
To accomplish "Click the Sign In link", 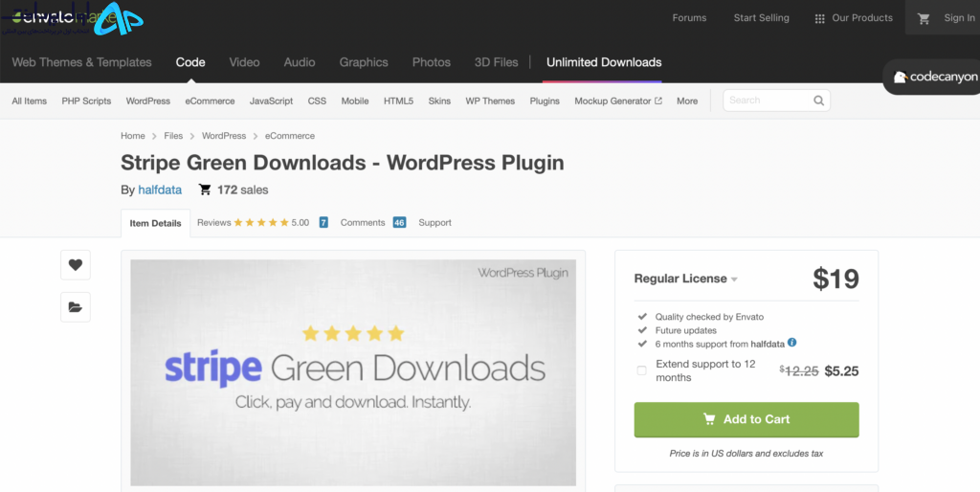I will (959, 18).
